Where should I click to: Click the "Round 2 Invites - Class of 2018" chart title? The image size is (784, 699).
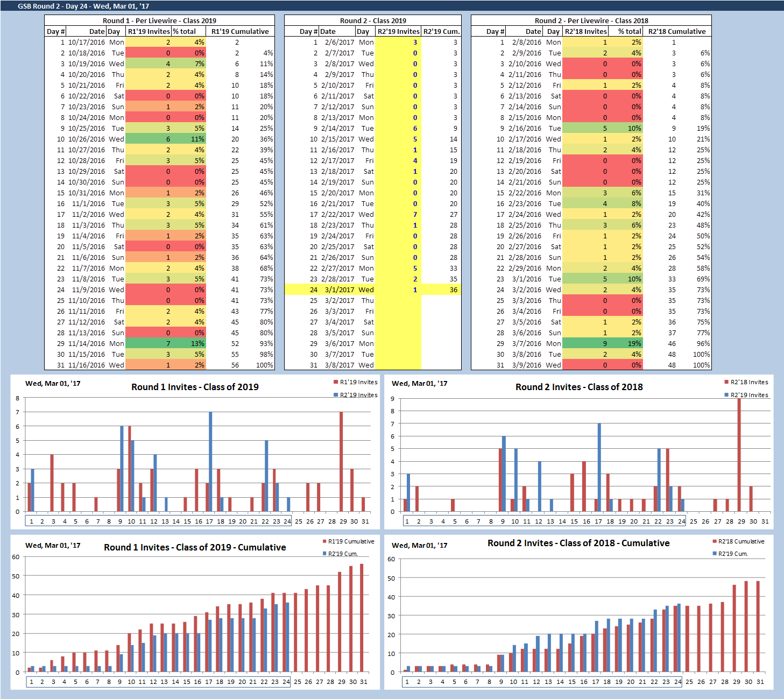(579, 387)
